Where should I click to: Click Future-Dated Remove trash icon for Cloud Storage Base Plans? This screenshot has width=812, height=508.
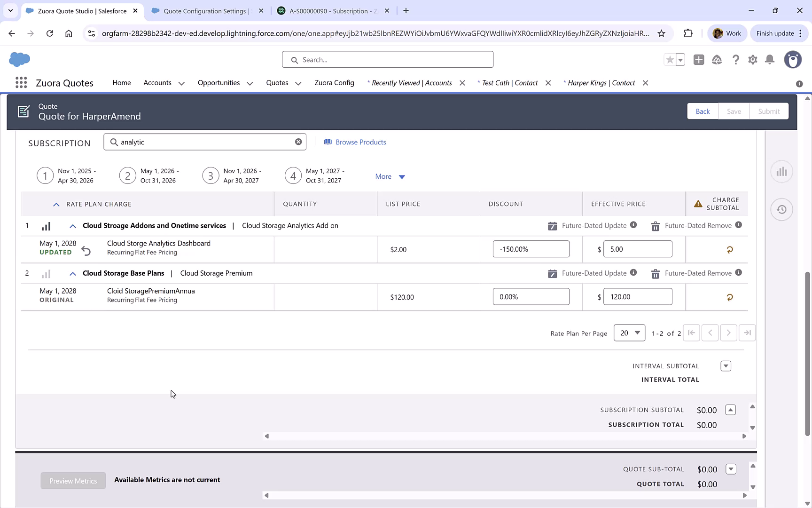point(655,273)
